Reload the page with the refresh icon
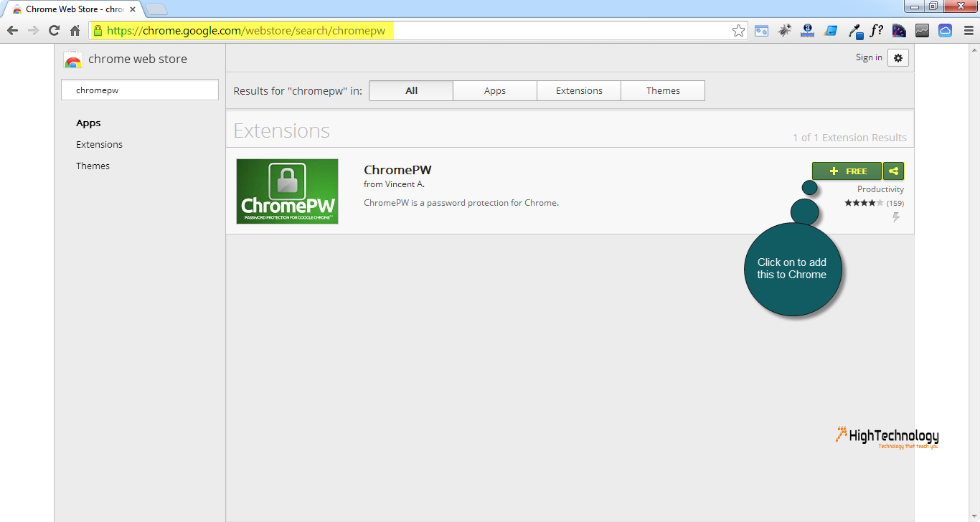 click(x=54, y=31)
